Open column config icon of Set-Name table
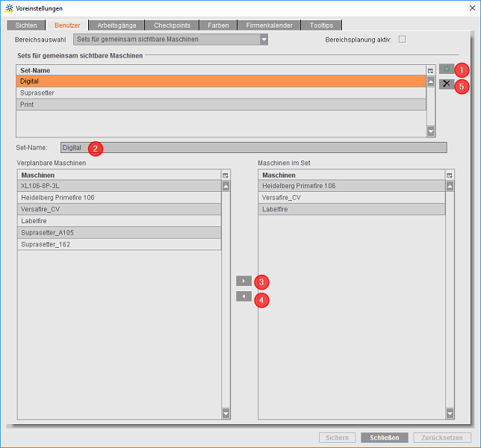481x448 pixels. coord(431,70)
